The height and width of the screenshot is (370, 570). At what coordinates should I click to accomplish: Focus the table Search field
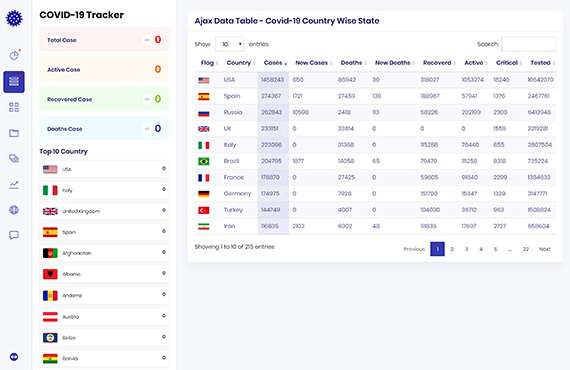[x=529, y=44]
